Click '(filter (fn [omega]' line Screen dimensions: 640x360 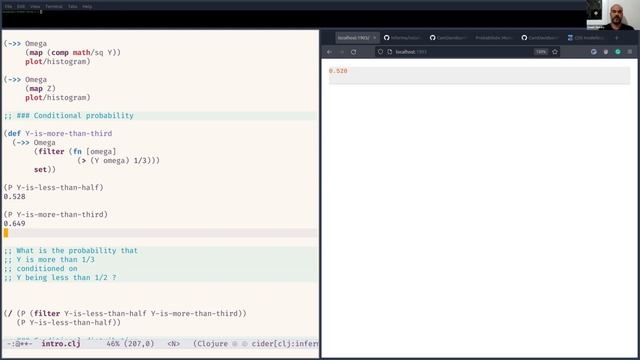pyautogui.click(x=75, y=151)
